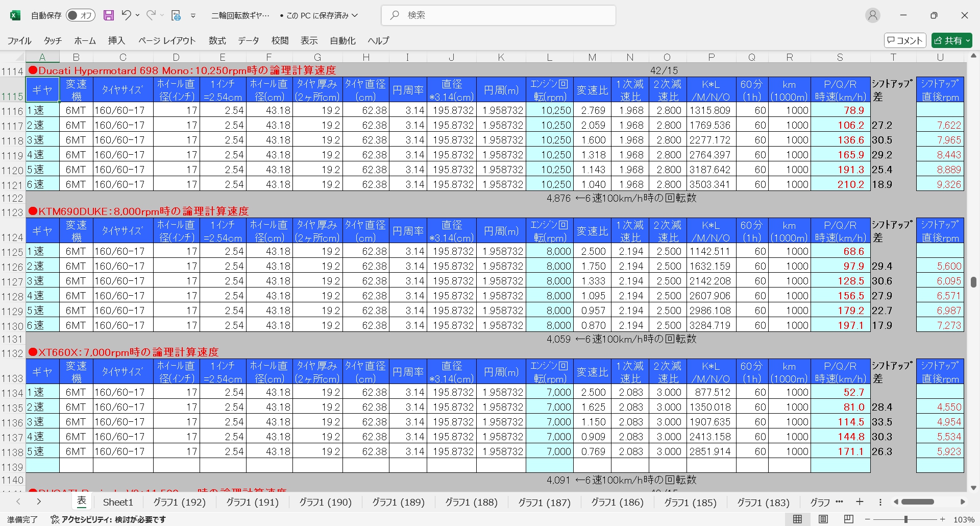980x526 pixels.
Task: Open the ヘルプ ribbon tab
Action: (378, 40)
